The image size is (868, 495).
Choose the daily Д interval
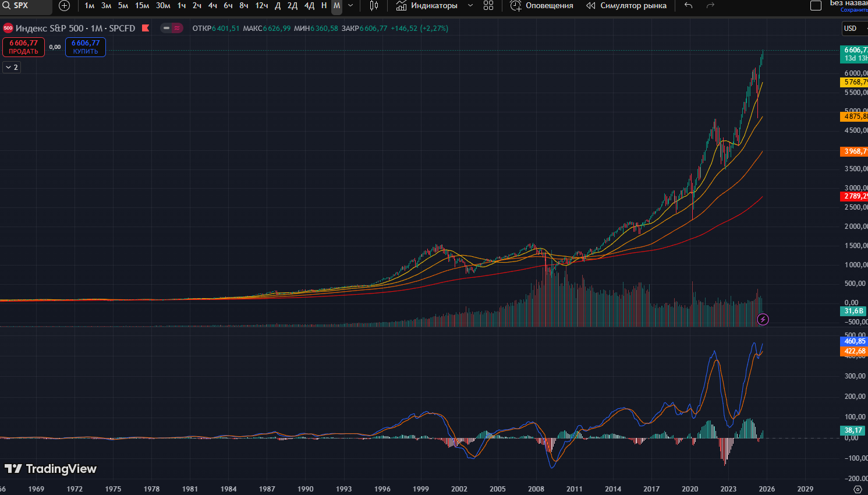[x=278, y=6]
